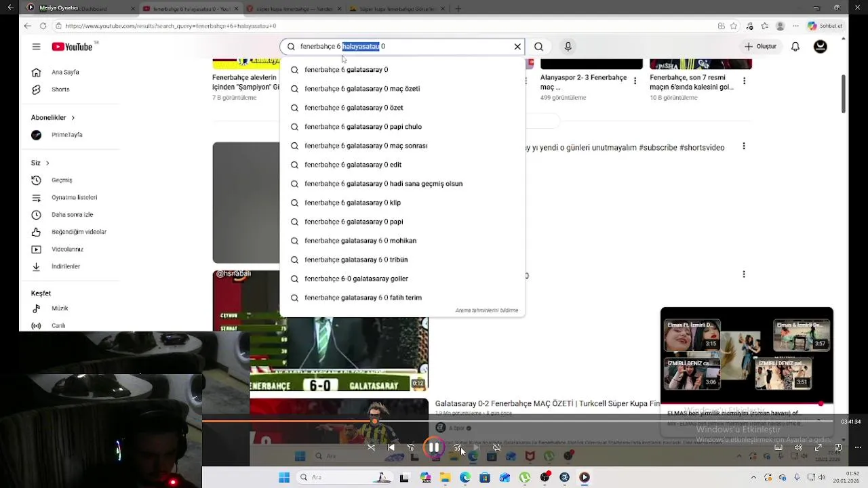Expand the Siz section chevron
The width and height of the screenshot is (868, 488).
pyautogui.click(x=47, y=163)
